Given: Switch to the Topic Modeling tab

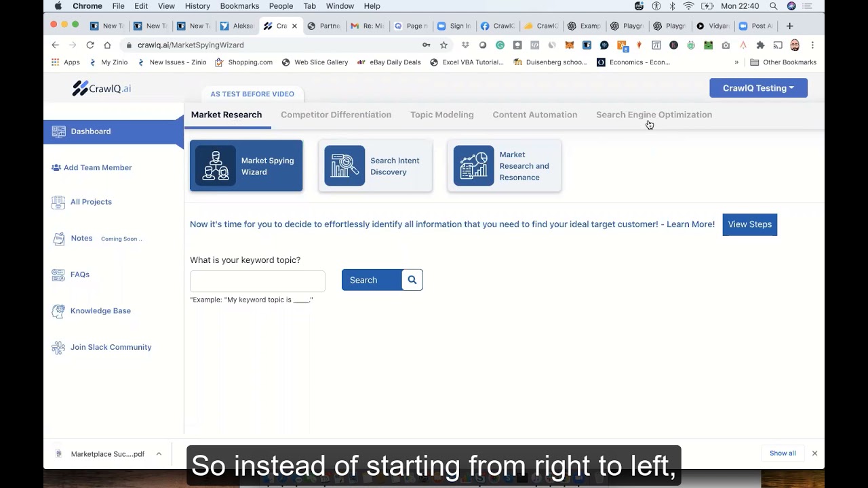Looking at the screenshot, I should [x=441, y=115].
